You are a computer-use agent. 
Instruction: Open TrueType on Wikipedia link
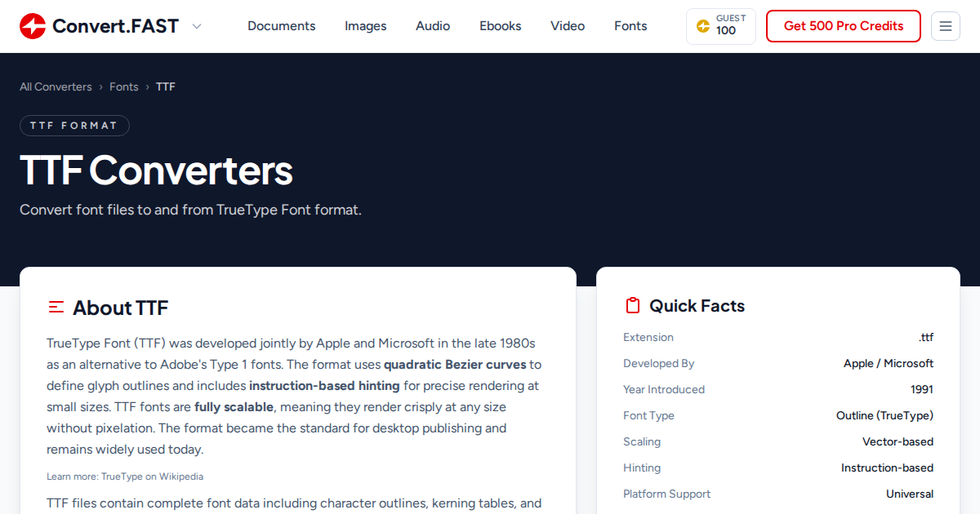pyautogui.click(x=152, y=476)
